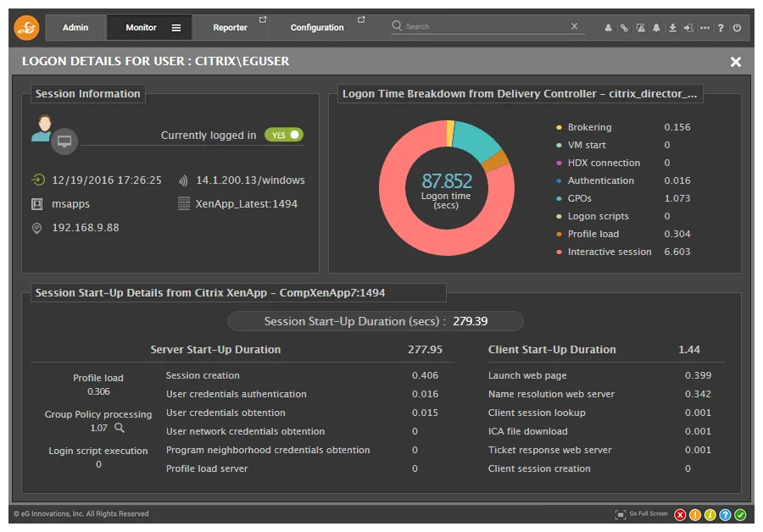
Task: Open the three-dots more options icon
Action: pos(705,28)
